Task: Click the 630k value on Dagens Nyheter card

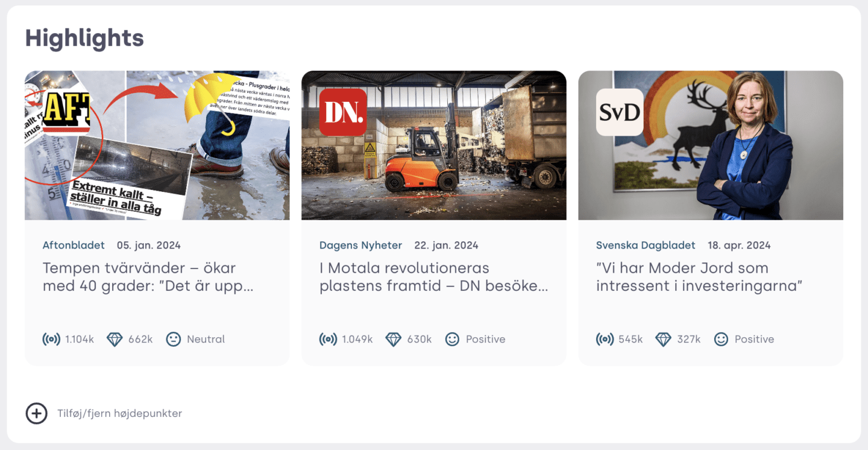Action: pos(420,339)
